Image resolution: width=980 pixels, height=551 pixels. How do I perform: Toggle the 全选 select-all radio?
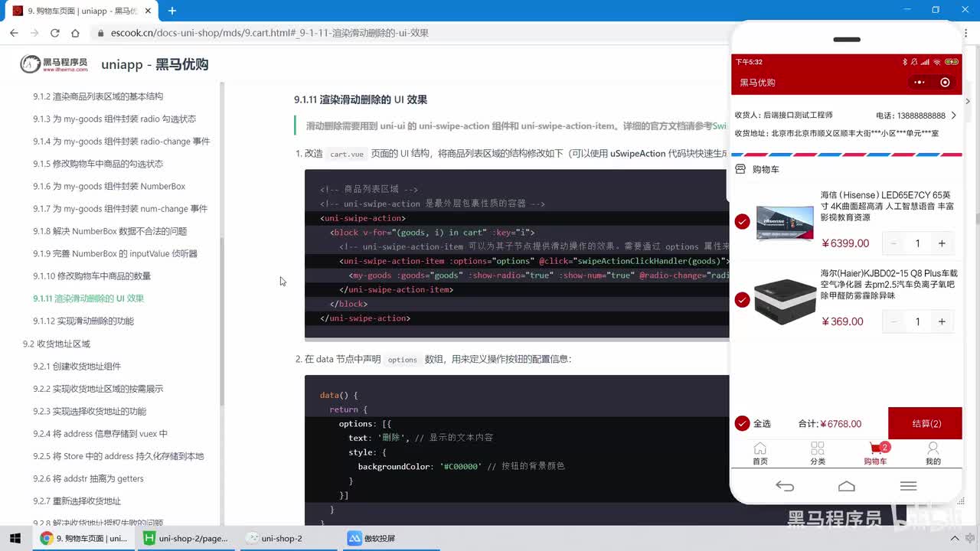click(x=742, y=423)
